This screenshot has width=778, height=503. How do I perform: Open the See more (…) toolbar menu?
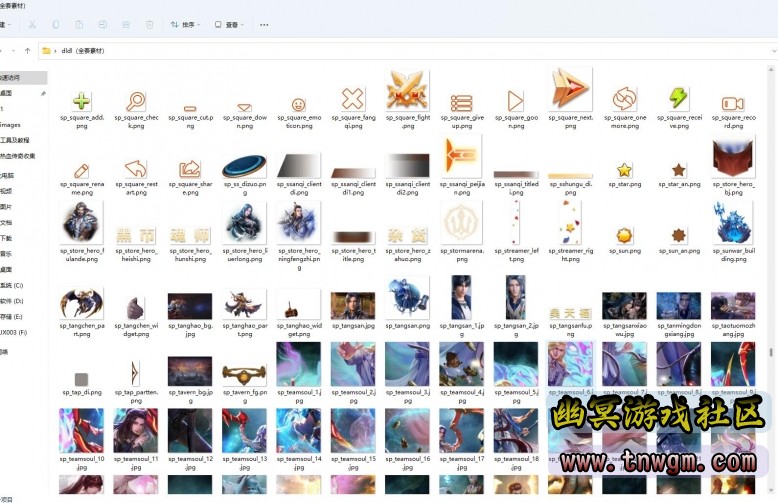264,24
